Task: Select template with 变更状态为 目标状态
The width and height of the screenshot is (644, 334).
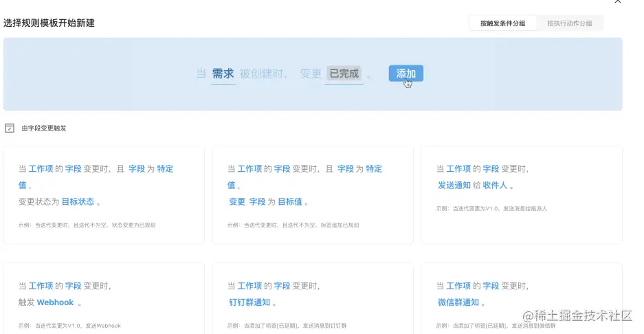Action: 104,195
